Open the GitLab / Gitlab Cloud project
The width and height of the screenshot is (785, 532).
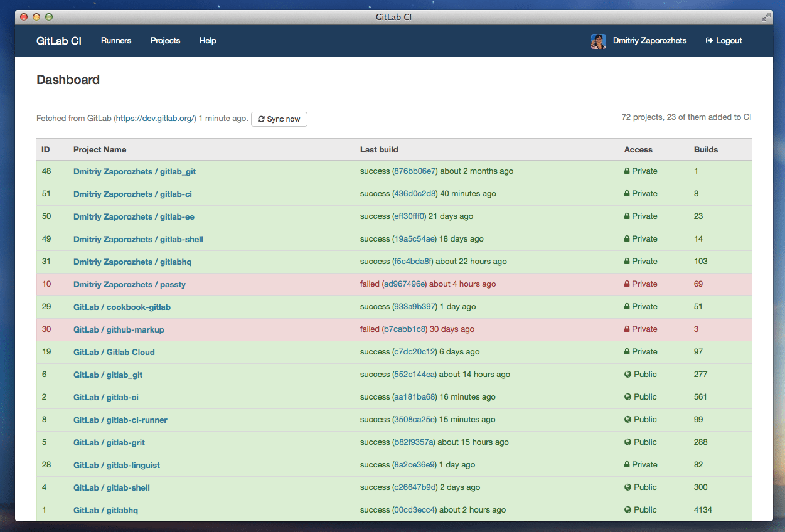[x=114, y=352]
